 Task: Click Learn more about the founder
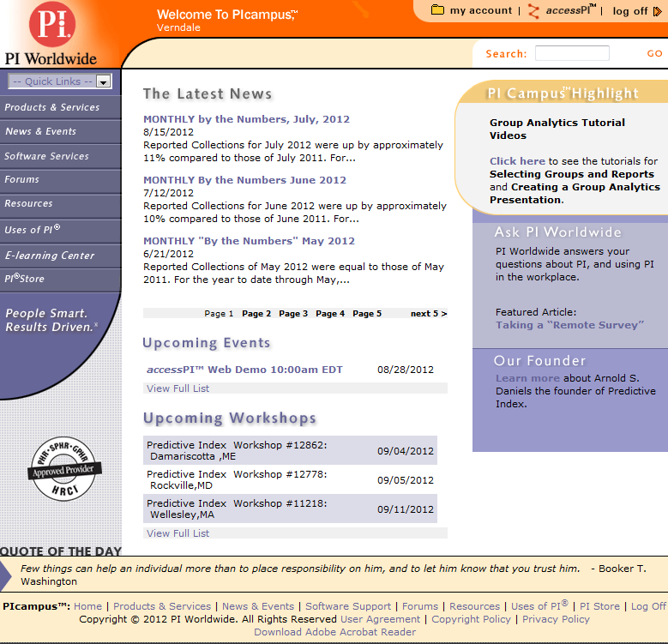pyautogui.click(x=527, y=378)
